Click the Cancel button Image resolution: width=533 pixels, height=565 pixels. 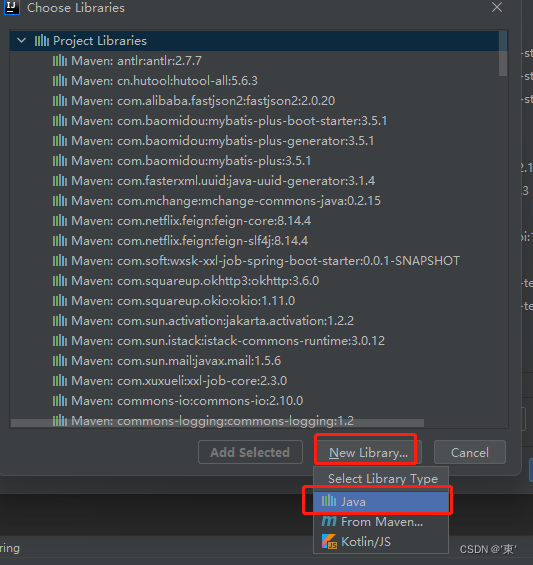(470, 452)
